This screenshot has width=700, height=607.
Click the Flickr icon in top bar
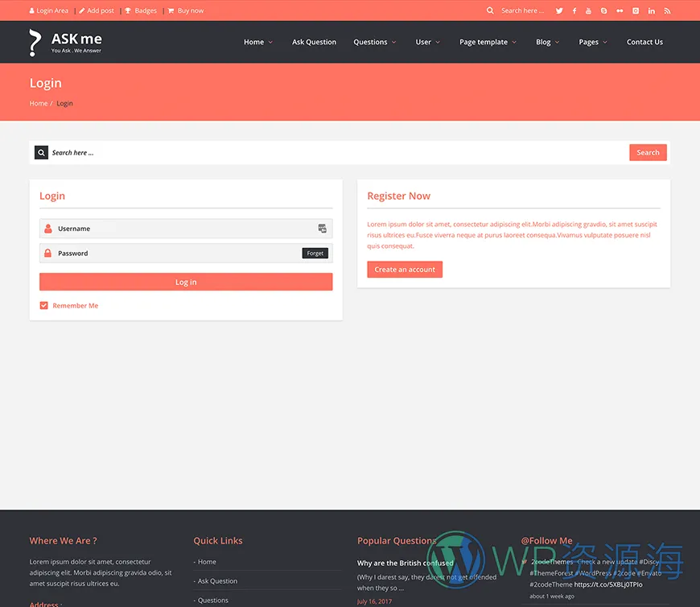tap(620, 10)
